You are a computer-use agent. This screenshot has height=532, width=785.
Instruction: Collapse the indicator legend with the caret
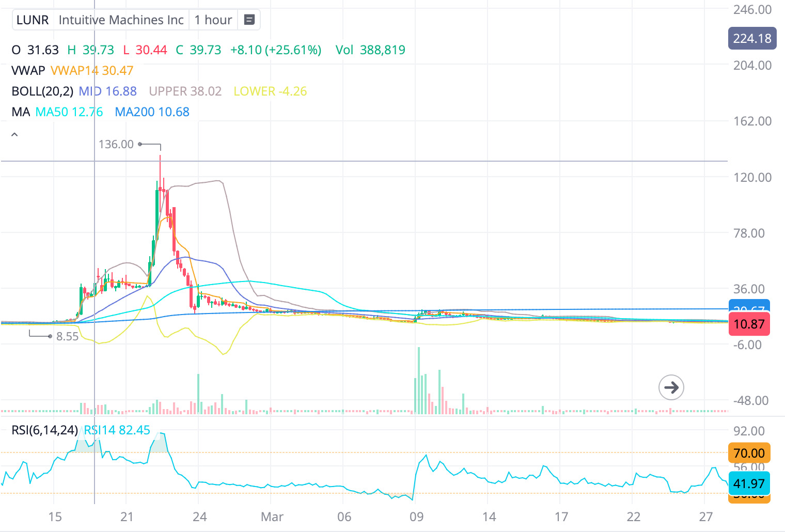pos(14,134)
